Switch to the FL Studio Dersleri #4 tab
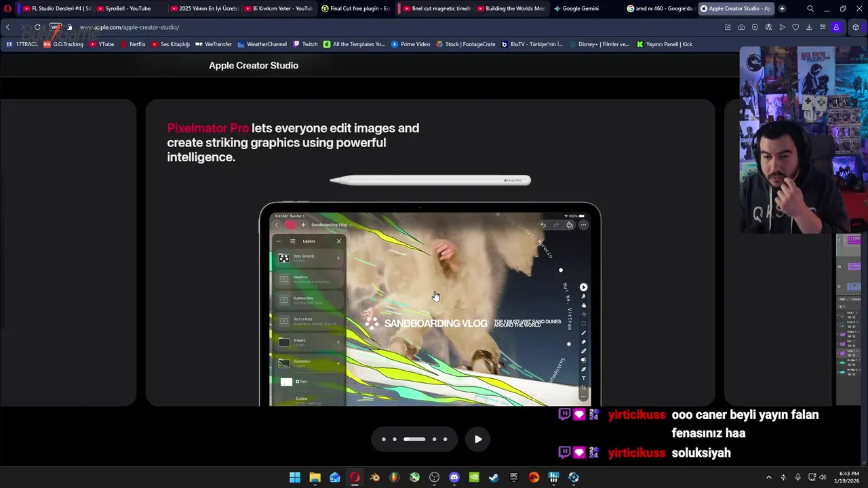Viewport: 868px width, 488px height. (x=56, y=9)
